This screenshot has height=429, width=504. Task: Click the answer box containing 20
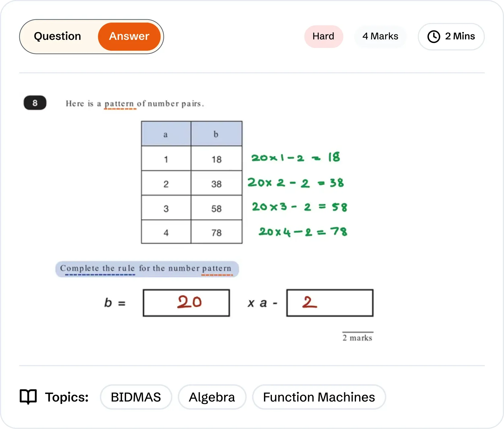(186, 303)
